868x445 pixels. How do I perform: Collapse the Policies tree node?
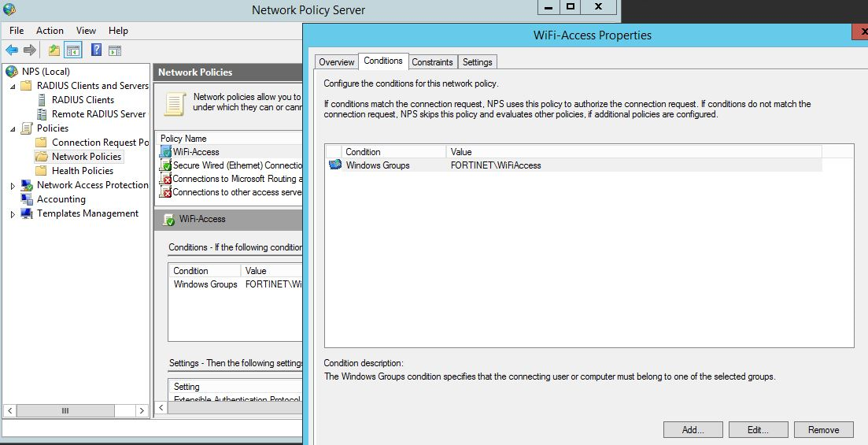coord(13,128)
